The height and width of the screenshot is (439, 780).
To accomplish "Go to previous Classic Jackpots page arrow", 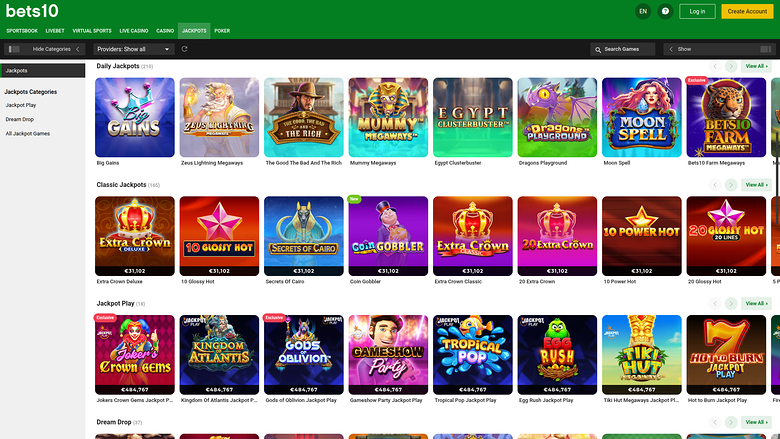I will point(715,185).
